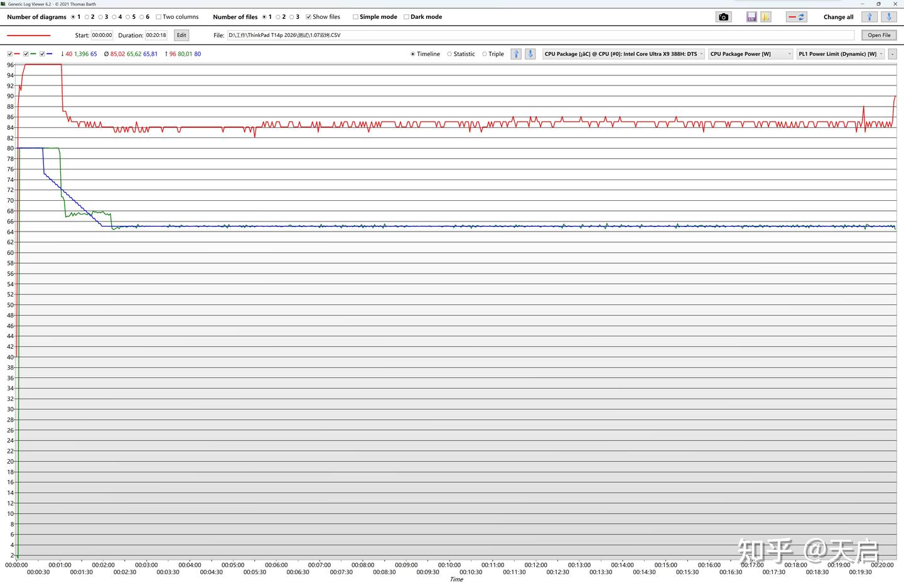Open the CPU Package Power [W] dropdown
Viewport: 904px width, 588px height.
[x=751, y=54]
